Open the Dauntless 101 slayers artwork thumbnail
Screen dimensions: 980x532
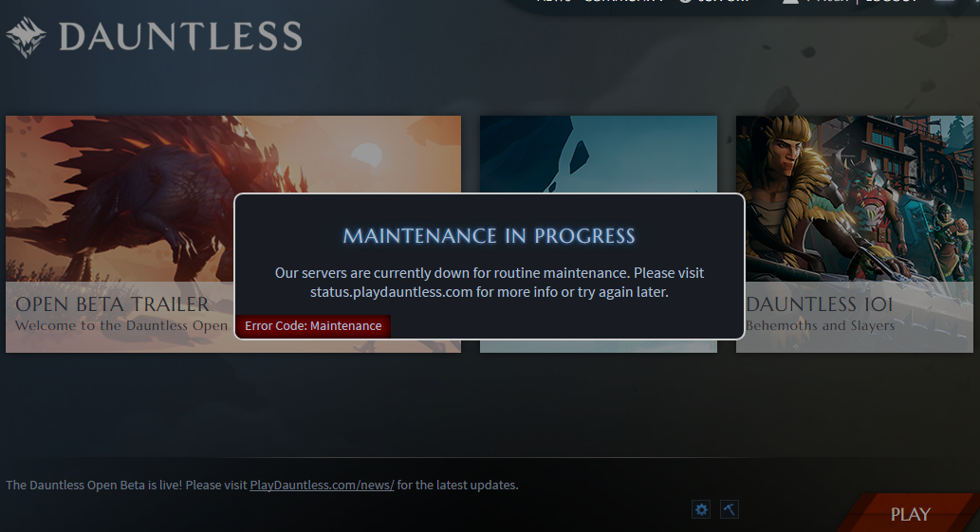click(855, 198)
